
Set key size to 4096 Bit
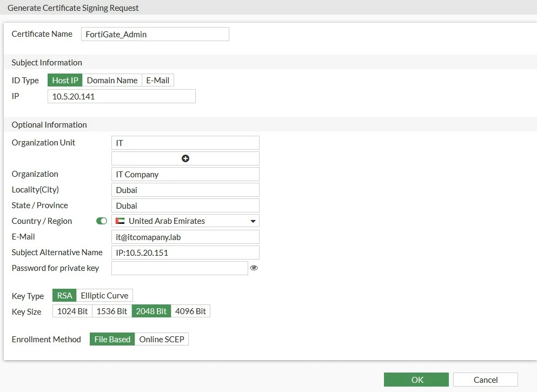coord(190,311)
